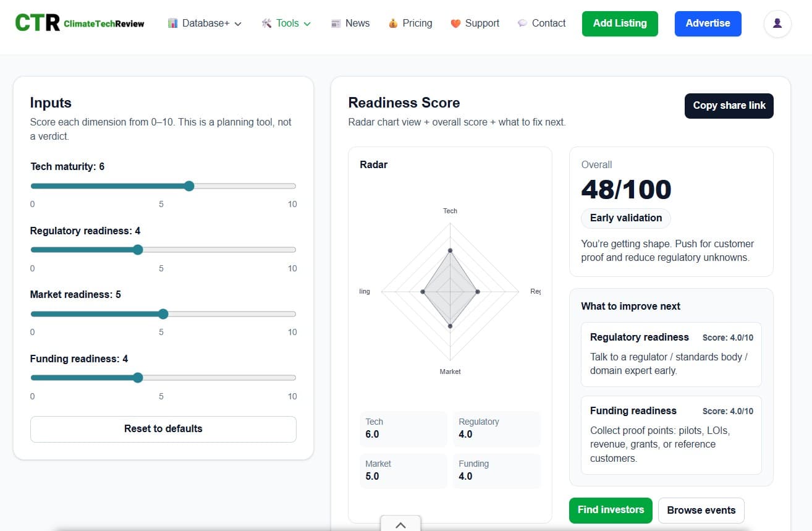The image size is (812, 531).
Task: Click the Funding readiness slider handle
Action: coord(138,378)
